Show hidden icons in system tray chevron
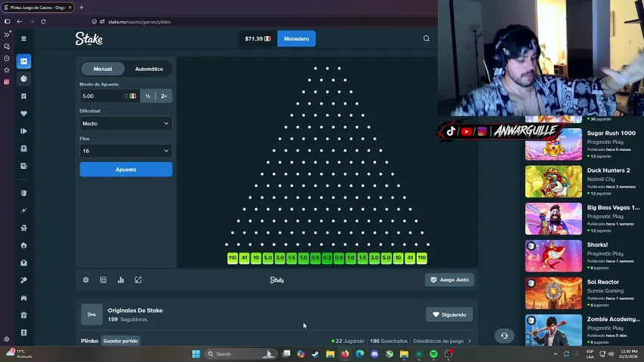This screenshot has height=362, width=644. coord(556,354)
